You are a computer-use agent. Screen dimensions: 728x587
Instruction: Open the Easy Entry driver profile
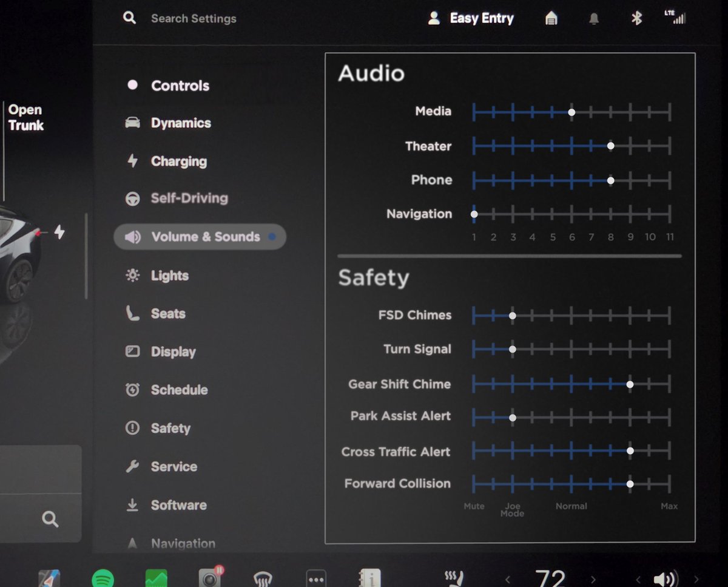coord(471,18)
